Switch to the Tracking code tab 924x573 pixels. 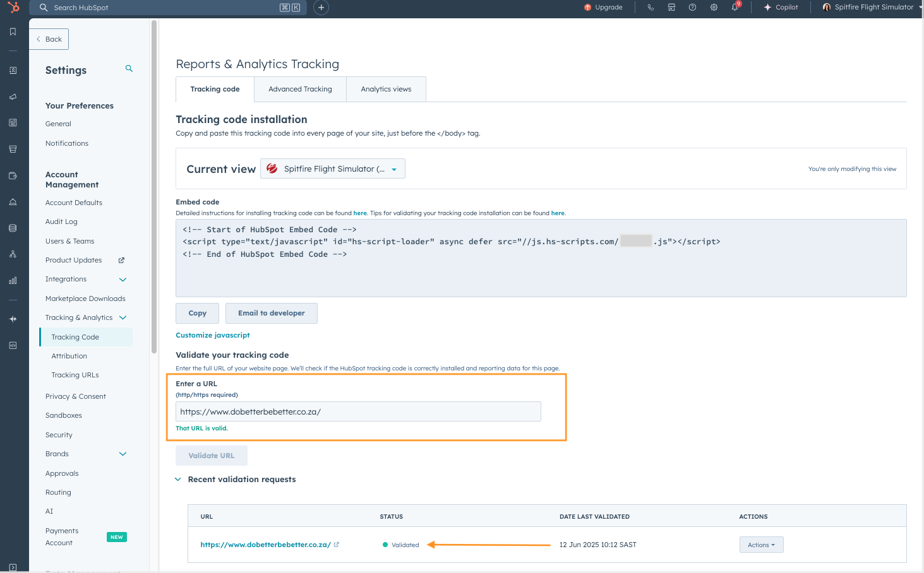coord(215,89)
